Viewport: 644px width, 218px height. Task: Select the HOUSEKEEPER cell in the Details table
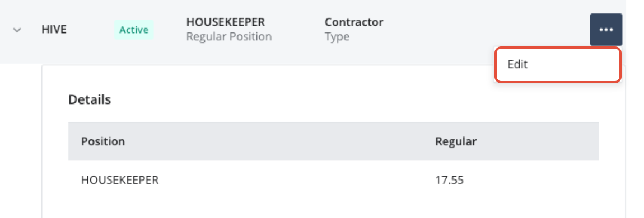(x=120, y=180)
